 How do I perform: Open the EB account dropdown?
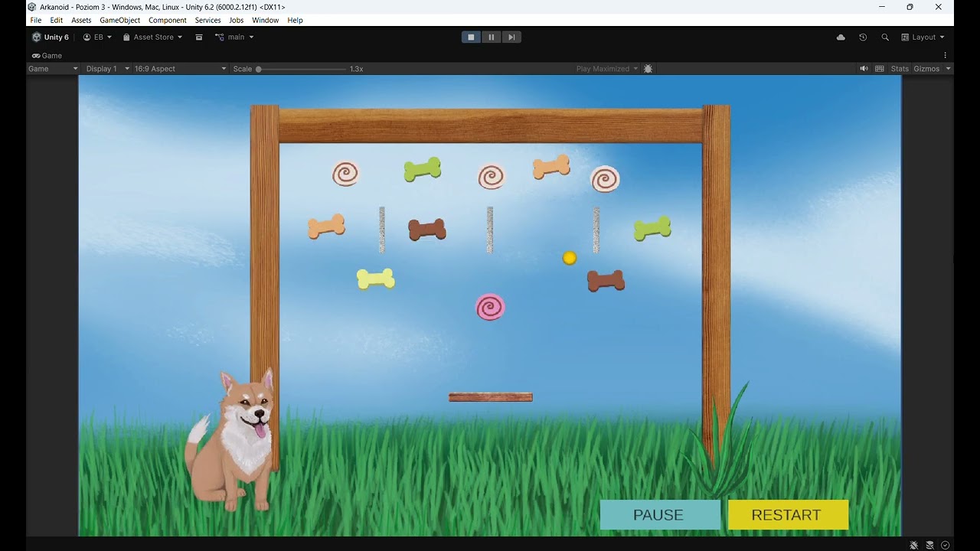tap(97, 37)
